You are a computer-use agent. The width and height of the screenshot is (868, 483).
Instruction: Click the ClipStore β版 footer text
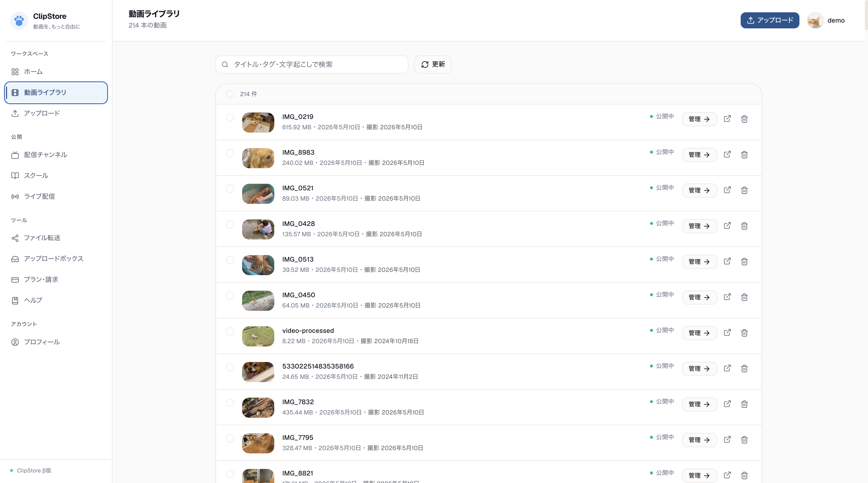tap(34, 470)
